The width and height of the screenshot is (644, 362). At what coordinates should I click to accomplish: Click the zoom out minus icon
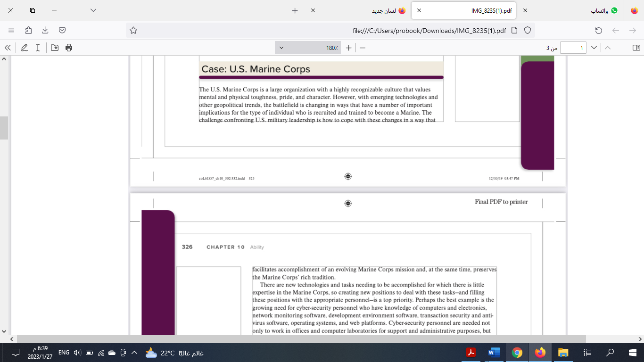tap(362, 47)
